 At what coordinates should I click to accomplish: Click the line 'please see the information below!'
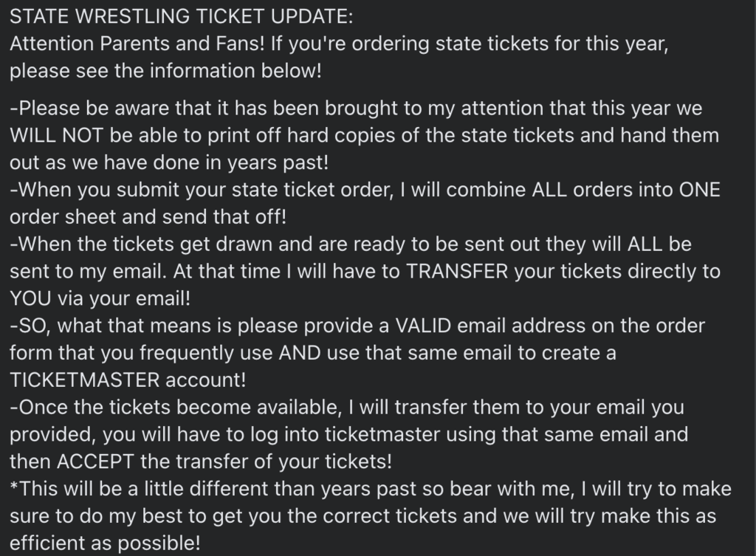pos(165,72)
